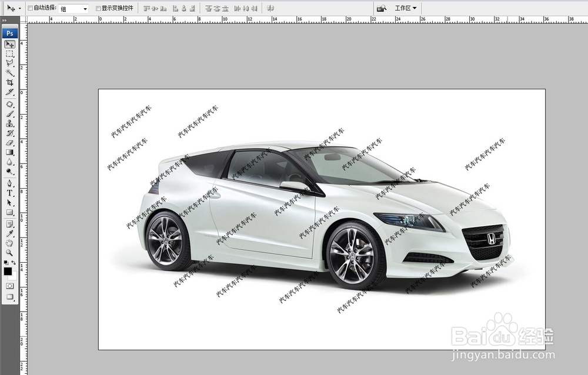Toggle Quick Mask mode
The height and width of the screenshot is (375, 588).
(x=10, y=286)
